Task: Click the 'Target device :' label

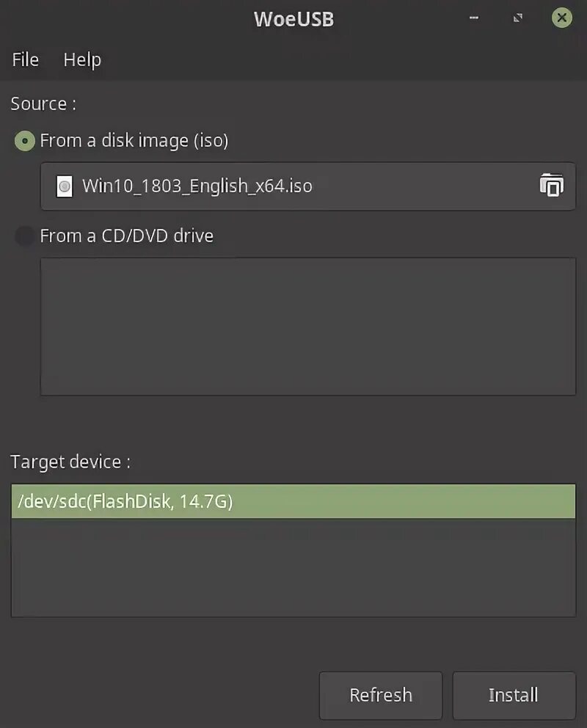Action: coord(70,462)
